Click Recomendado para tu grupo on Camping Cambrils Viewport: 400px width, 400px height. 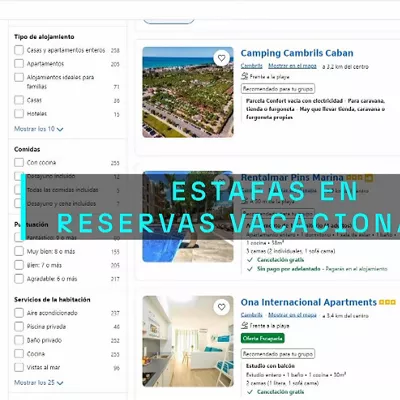click(x=278, y=89)
